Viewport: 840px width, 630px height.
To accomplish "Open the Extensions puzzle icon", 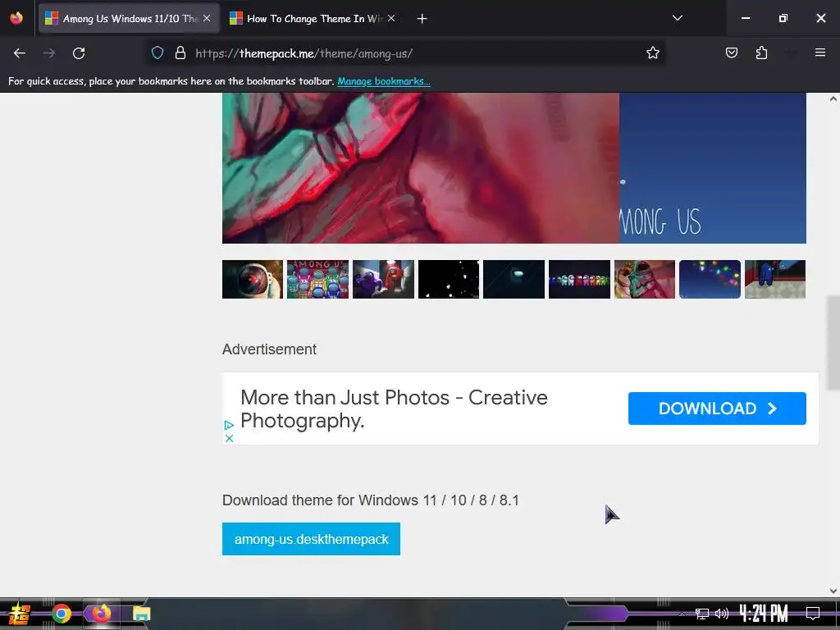I will coord(761,52).
